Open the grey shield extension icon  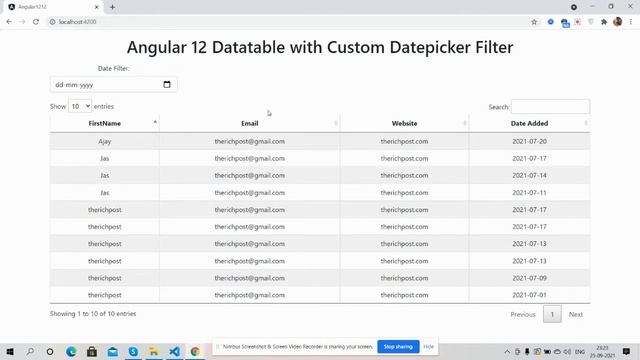(x=591, y=22)
